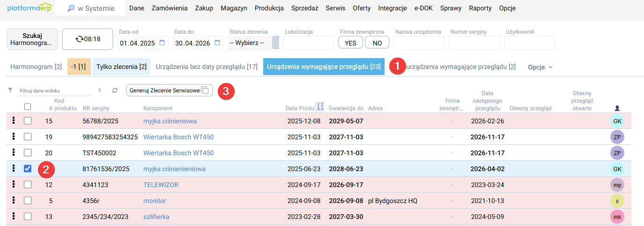
Task: Select NO for Firma zewnętrzna
Action: tap(378, 43)
